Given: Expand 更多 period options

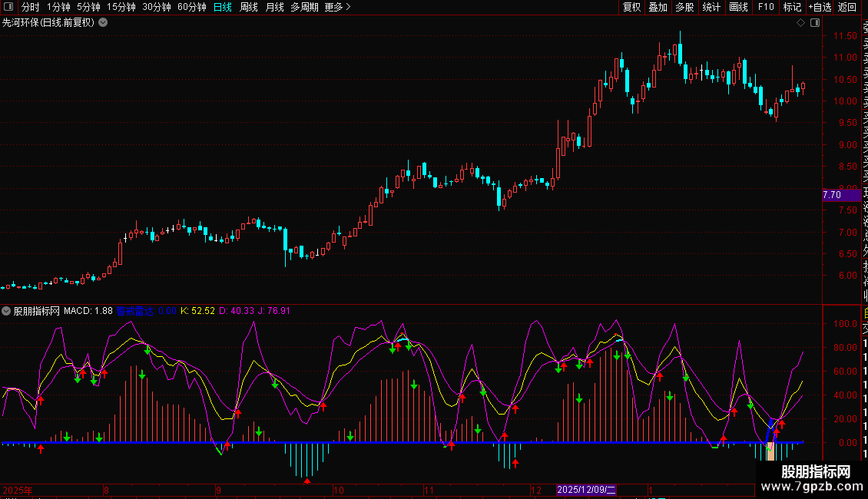Looking at the screenshot, I should pyautogui.click(x=337, y=7).
